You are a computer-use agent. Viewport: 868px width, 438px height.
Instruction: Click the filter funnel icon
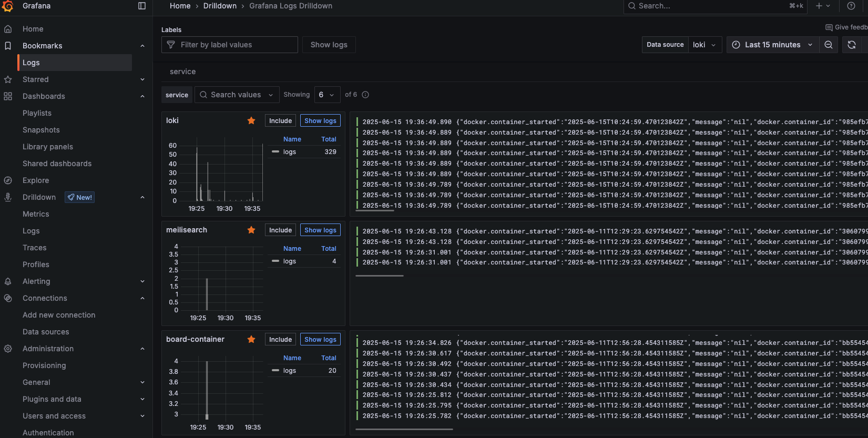tap(171, 45)
